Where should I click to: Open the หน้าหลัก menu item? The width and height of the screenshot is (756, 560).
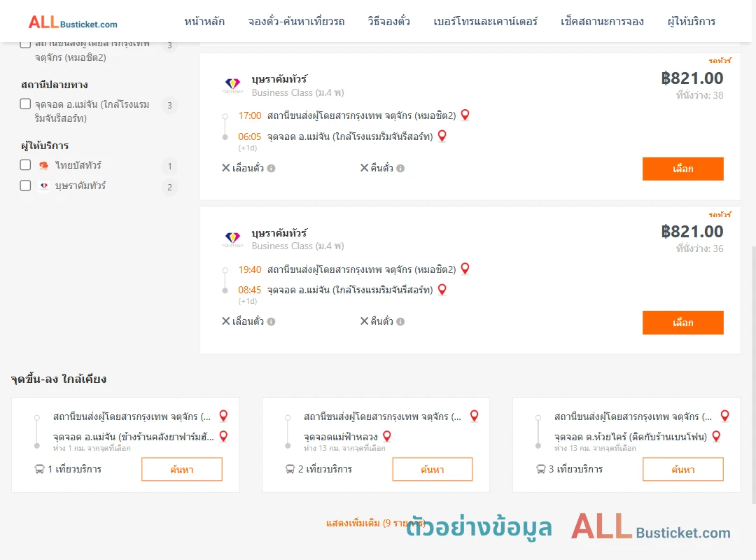tap(204, 21)
